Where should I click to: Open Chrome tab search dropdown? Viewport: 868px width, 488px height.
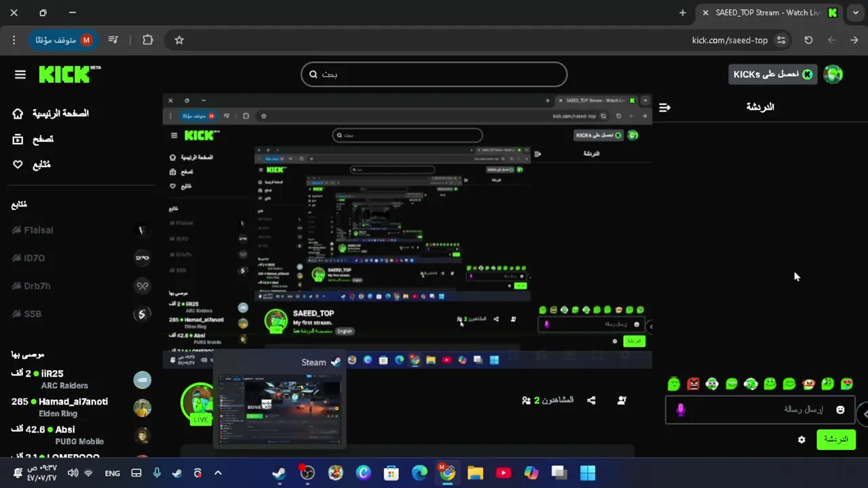pos(856,13)
